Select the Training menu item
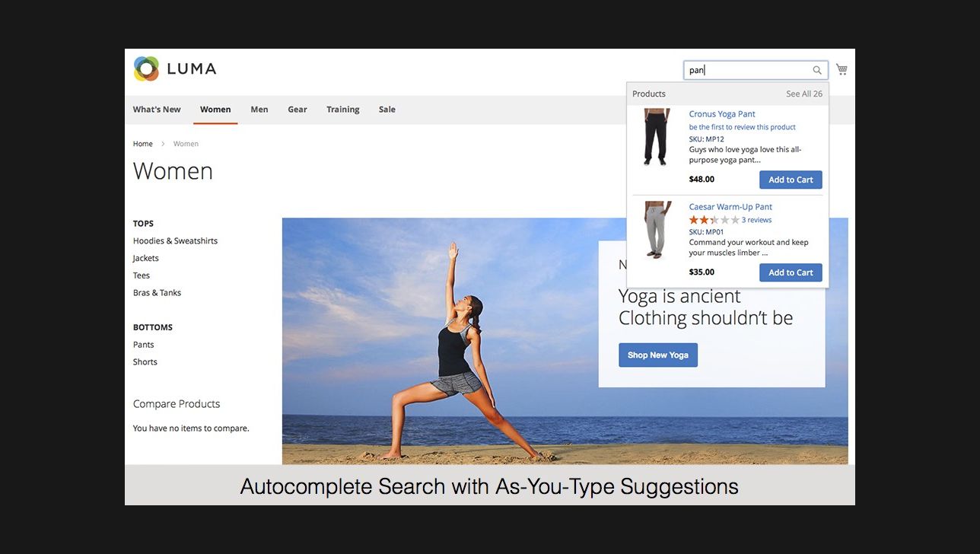This screenshot has height=554, width=980. tap(342, 109)
